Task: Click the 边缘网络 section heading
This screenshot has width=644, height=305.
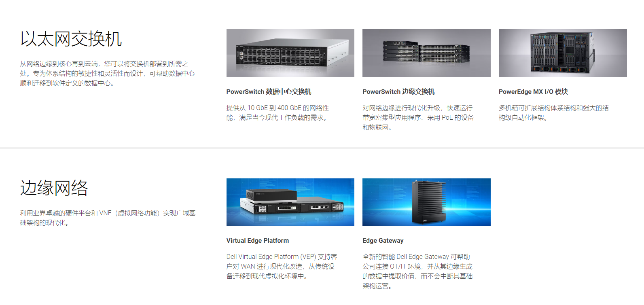Action: [54, 188]
